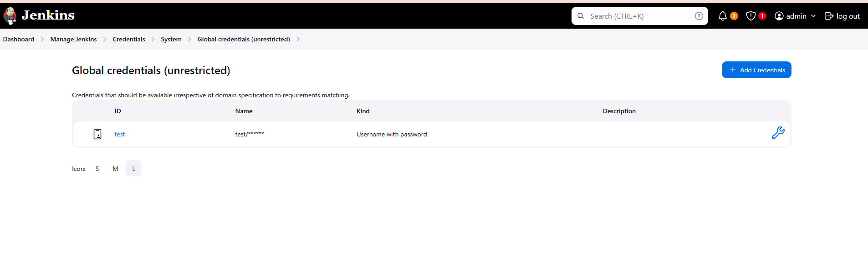
Task: Click the log out arrow icon
Action: click(x=829, y=16)
